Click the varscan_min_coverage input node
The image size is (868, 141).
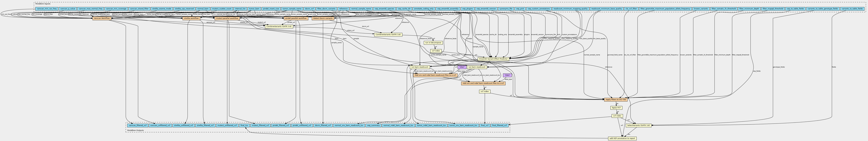(116, 9)
